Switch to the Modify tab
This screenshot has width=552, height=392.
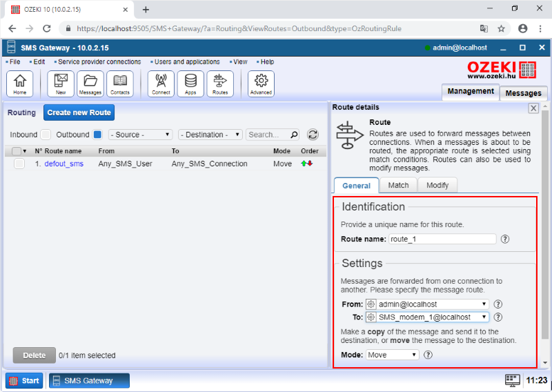click(437, 185)
